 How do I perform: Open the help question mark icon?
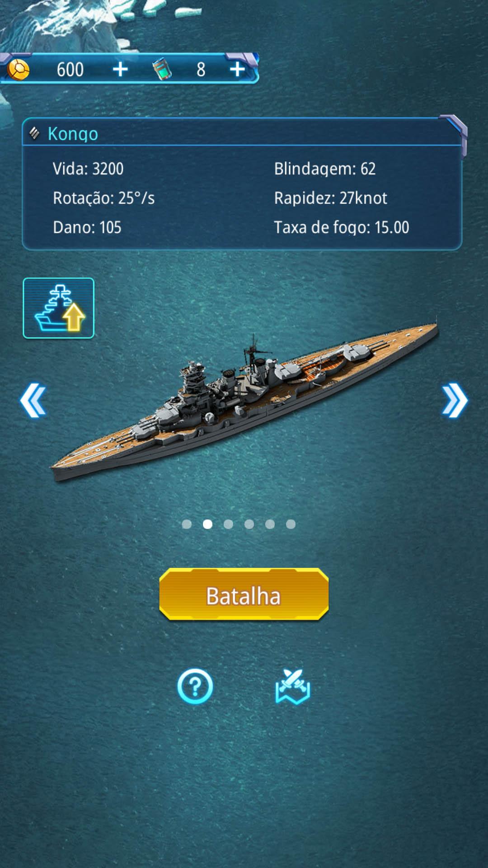click(x=195, y=686)
